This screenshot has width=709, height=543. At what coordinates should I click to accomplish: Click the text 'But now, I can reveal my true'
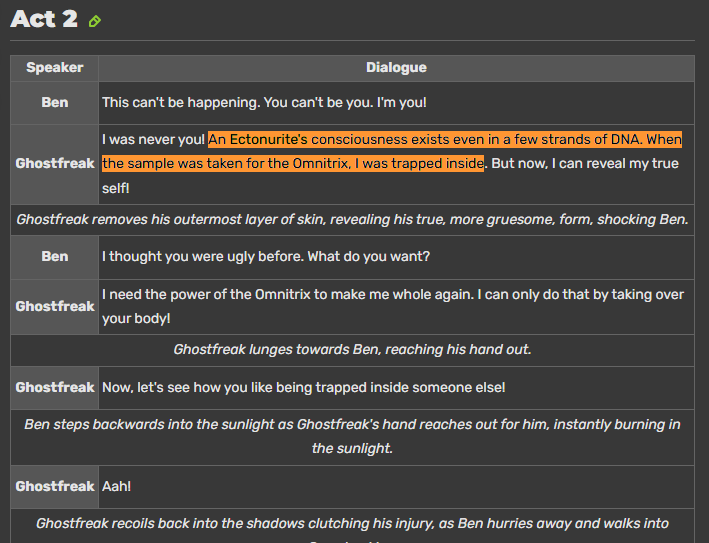[x=585, y=163]
